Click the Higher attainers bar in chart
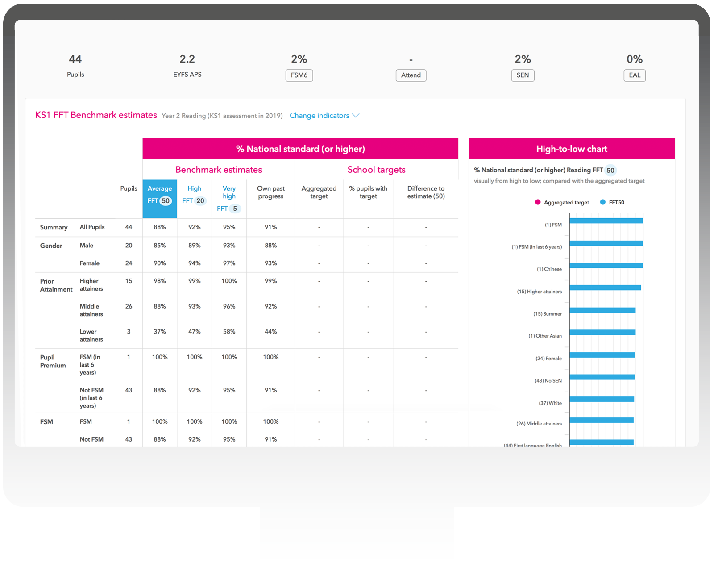 [x=605, y=288]
